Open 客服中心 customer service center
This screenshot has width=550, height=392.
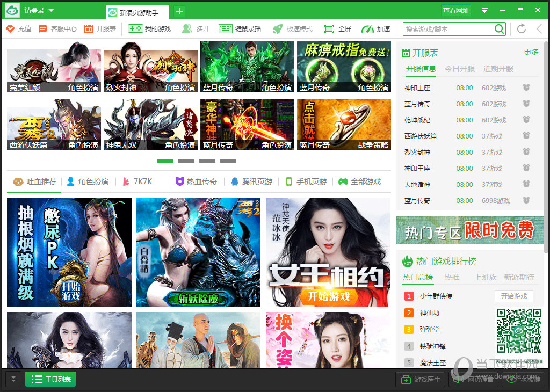(x=57, y=29)
